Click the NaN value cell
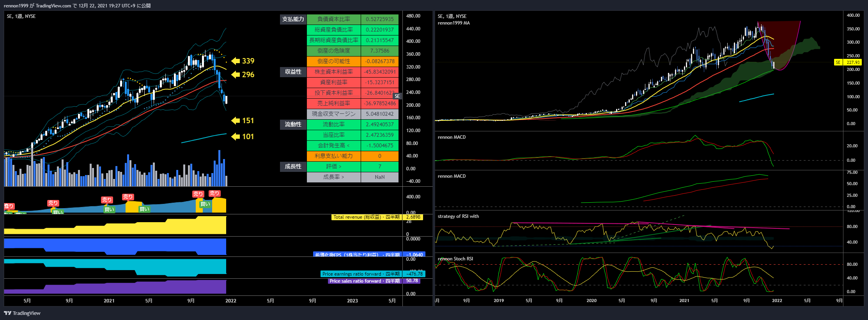Viewport: 868px width, 320px height. tap(380, 177)
